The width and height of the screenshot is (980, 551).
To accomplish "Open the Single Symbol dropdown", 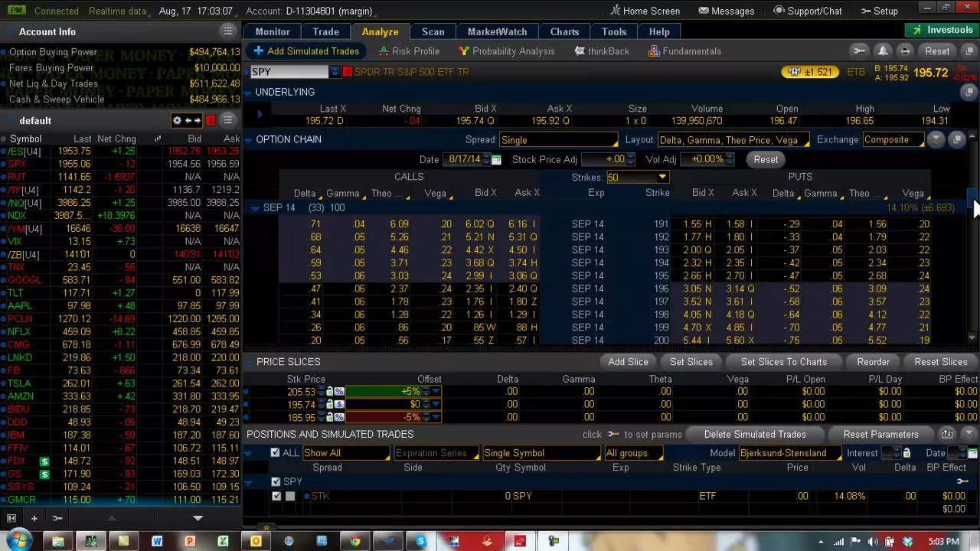I will click(541, 453).
